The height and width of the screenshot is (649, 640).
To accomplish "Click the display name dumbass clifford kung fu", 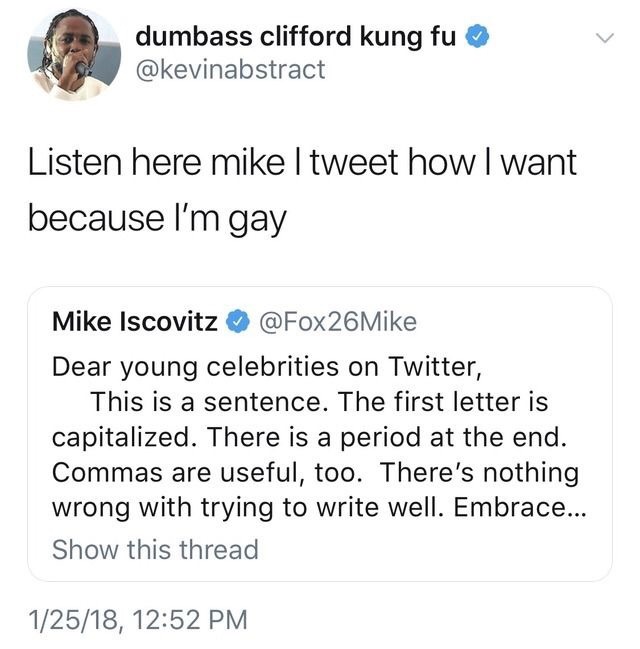I will coord(296,38).
